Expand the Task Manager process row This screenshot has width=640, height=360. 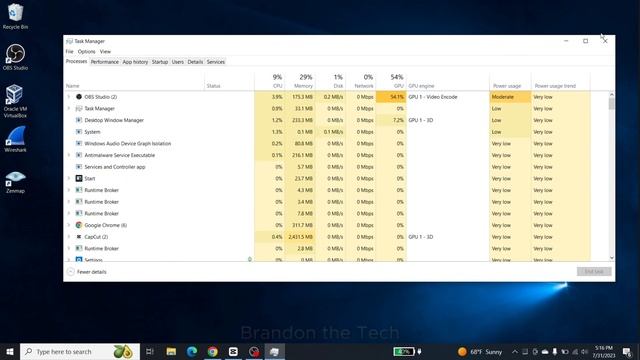coord(69,109)
